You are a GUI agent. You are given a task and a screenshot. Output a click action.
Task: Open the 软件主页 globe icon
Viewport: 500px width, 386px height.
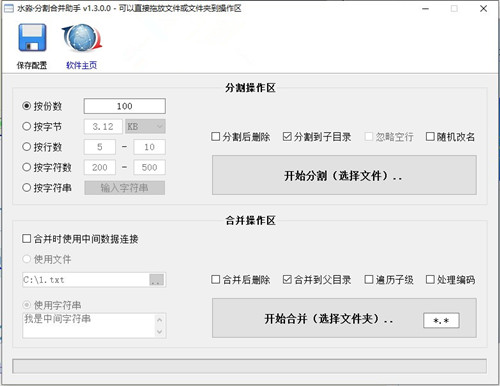click(82, 38)
